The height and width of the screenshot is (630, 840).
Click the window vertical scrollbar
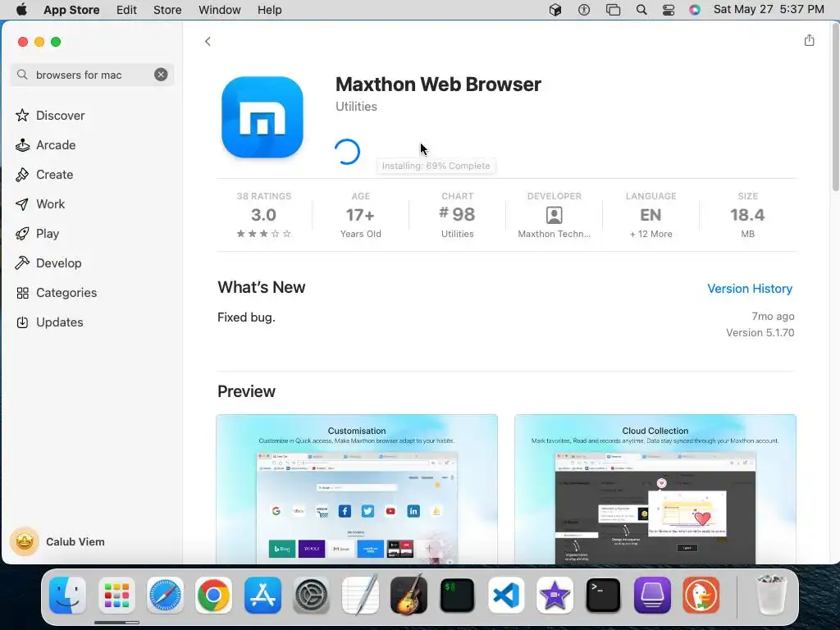pyautogui.click(x=835, y=107)
